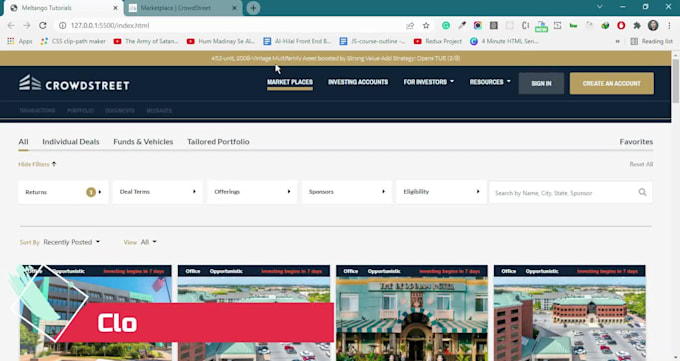680x361 pixels.
Task: Select the All deals tab
Action: [23, 141]
